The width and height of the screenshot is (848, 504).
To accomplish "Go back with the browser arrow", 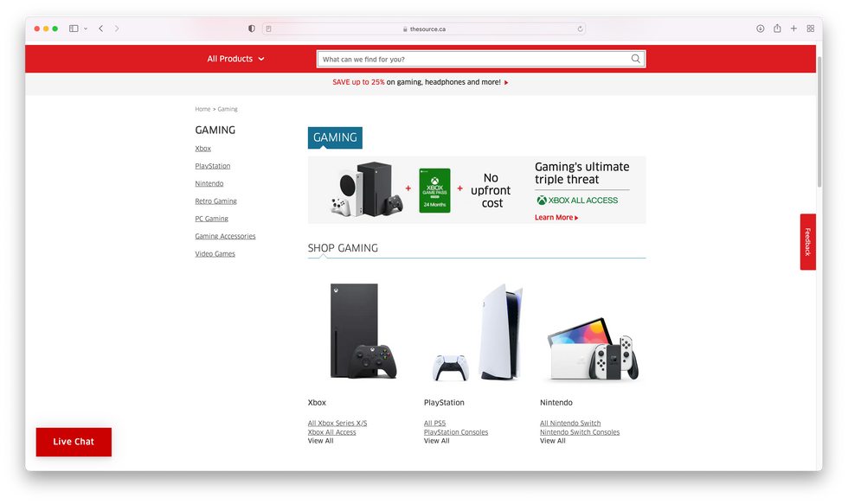I will click(101, 29).
